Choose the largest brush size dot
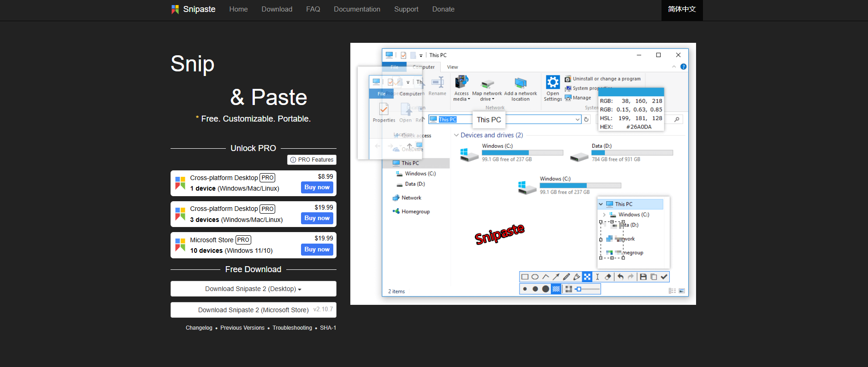868x367 pixels. pyautogui.click(x=546, y=289)
